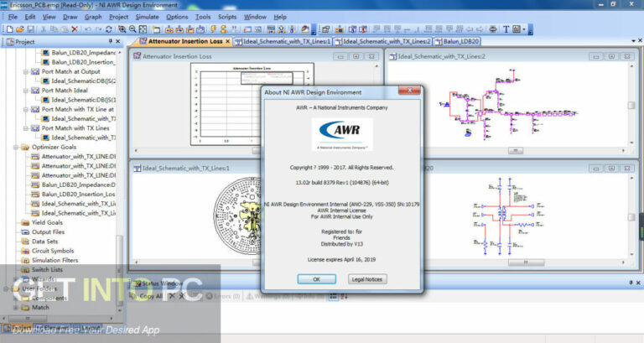Maximize the Ideal_Schematic_with_TX_Lines:2 subwindow
The image size is (644, 343).
[x=611, y=56]
